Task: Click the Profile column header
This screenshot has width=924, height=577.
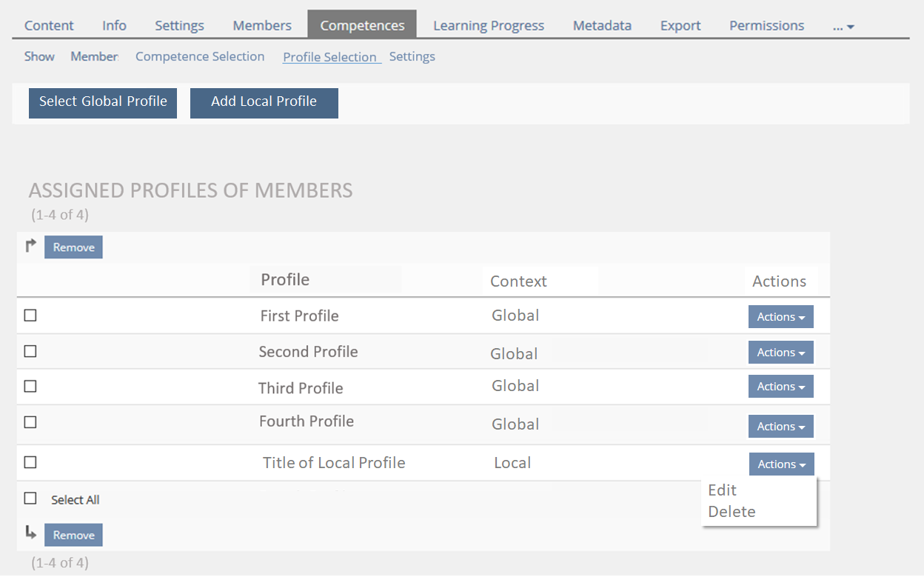Action: click(x=285, y=280)
